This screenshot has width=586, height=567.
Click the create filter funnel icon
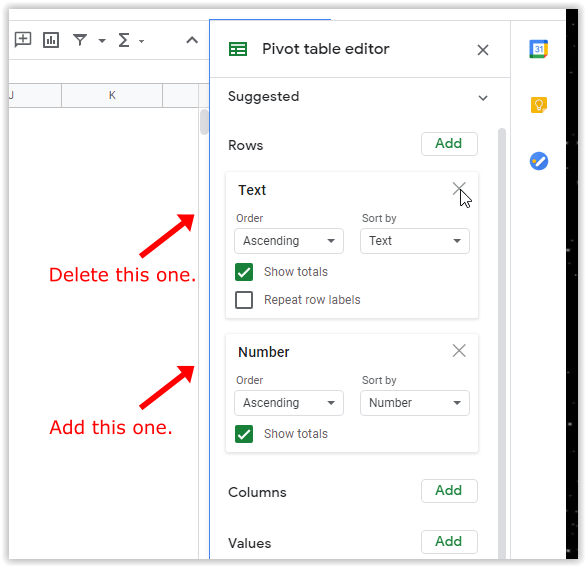pyautogui.click(x=80, y=40)
